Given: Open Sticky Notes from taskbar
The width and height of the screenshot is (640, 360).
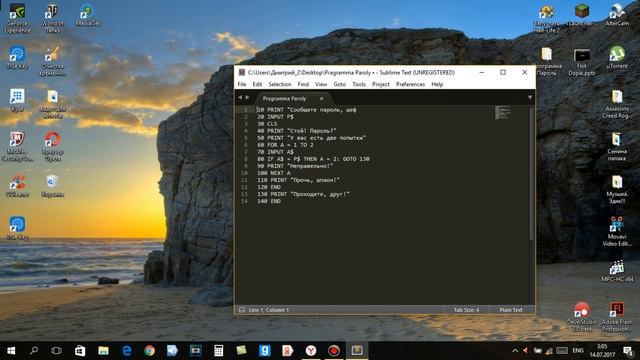Looking at the screenshot, I should (242, 351).
